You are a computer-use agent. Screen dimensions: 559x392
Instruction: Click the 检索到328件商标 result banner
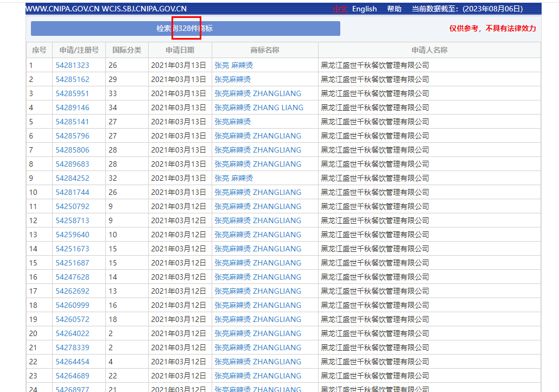tap(186, 29)
